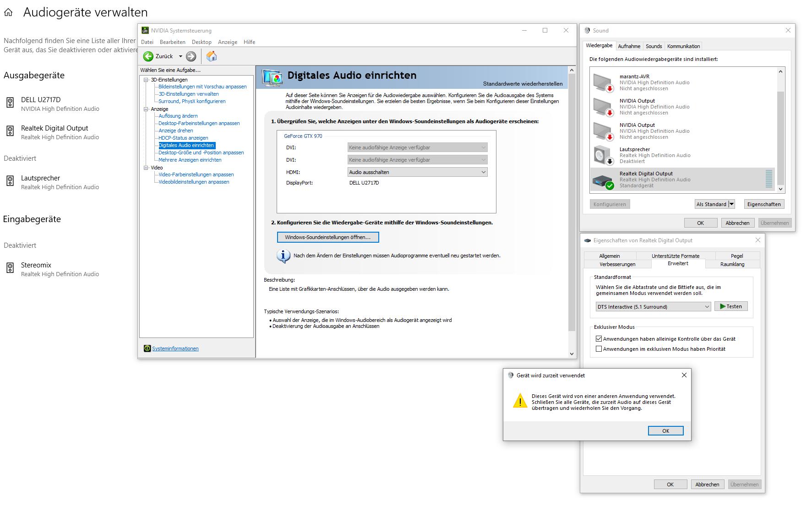Select the Verbesserungen tab

pyautogui.click(x=617, y=264)
